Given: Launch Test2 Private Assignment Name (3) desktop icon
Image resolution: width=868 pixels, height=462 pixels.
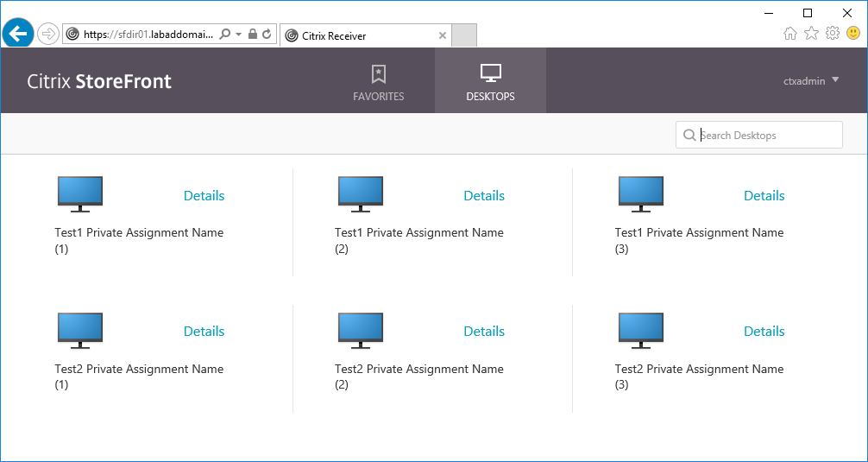Looking at the screenshot, I should click(x=641, y=331).
